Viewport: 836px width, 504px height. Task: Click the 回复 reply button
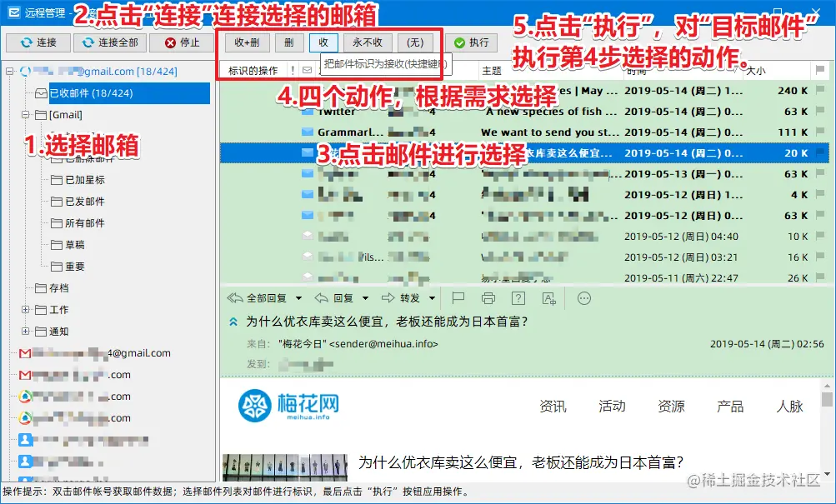334,298
